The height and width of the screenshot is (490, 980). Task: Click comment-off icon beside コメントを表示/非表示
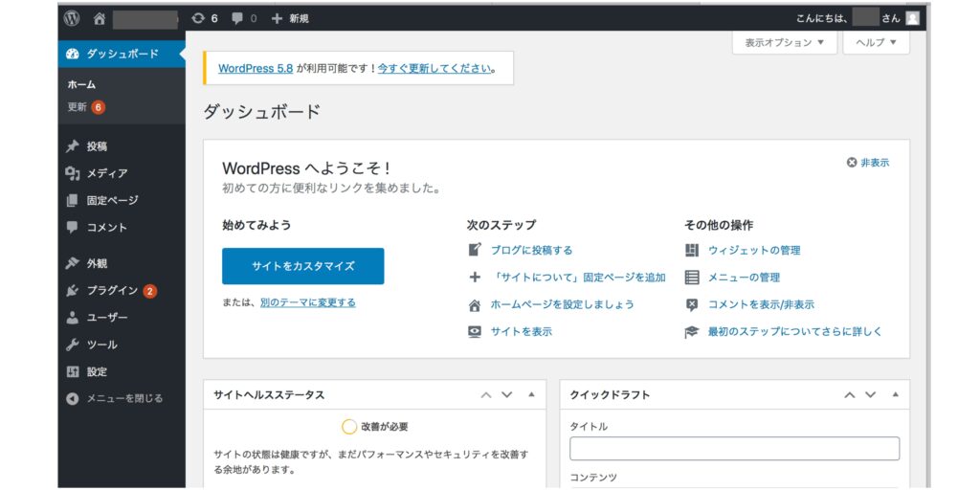click(x=692, y=305)
